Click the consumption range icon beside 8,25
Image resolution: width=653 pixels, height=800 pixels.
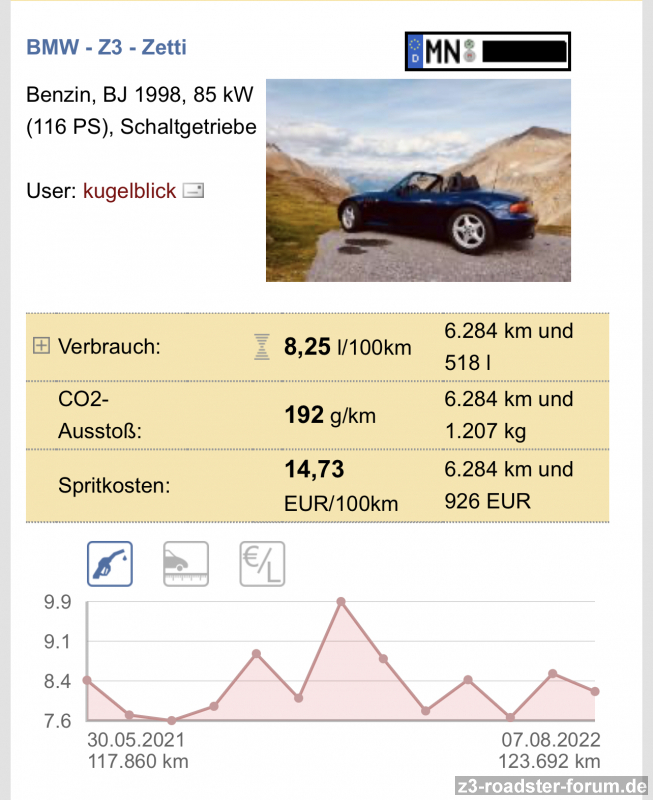point(262,347)
